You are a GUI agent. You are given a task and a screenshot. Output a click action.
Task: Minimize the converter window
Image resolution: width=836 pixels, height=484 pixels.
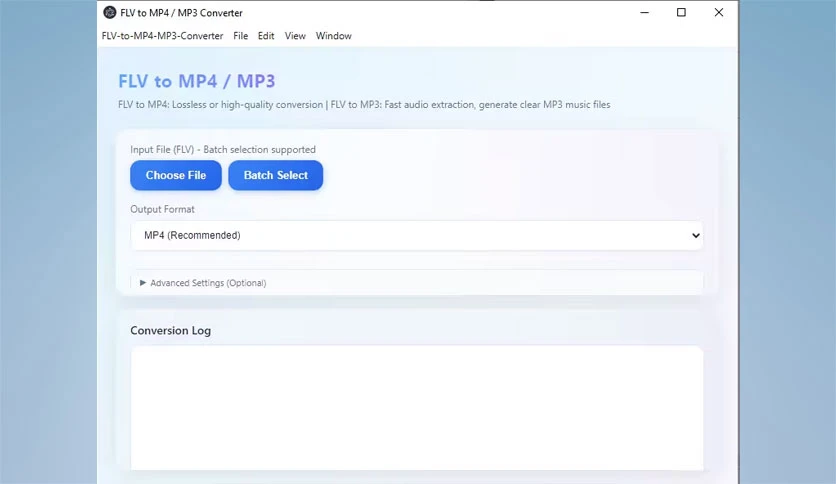click(645, 12)
